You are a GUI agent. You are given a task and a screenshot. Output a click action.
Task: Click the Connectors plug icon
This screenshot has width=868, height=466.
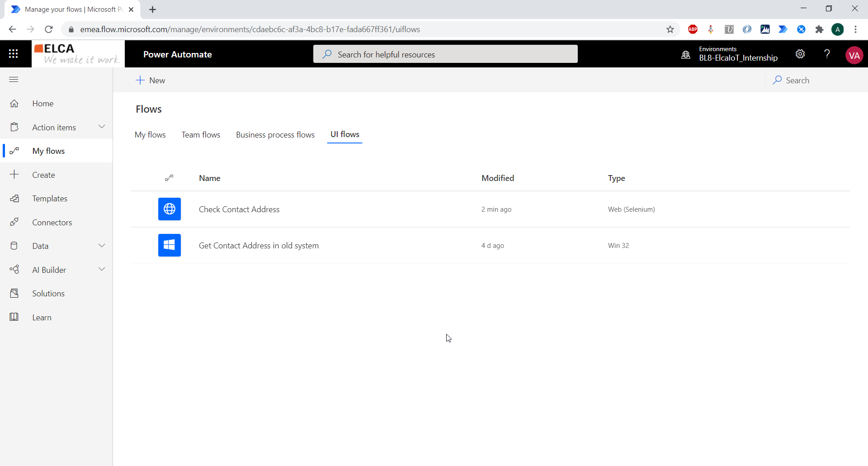tap(14, 222)
